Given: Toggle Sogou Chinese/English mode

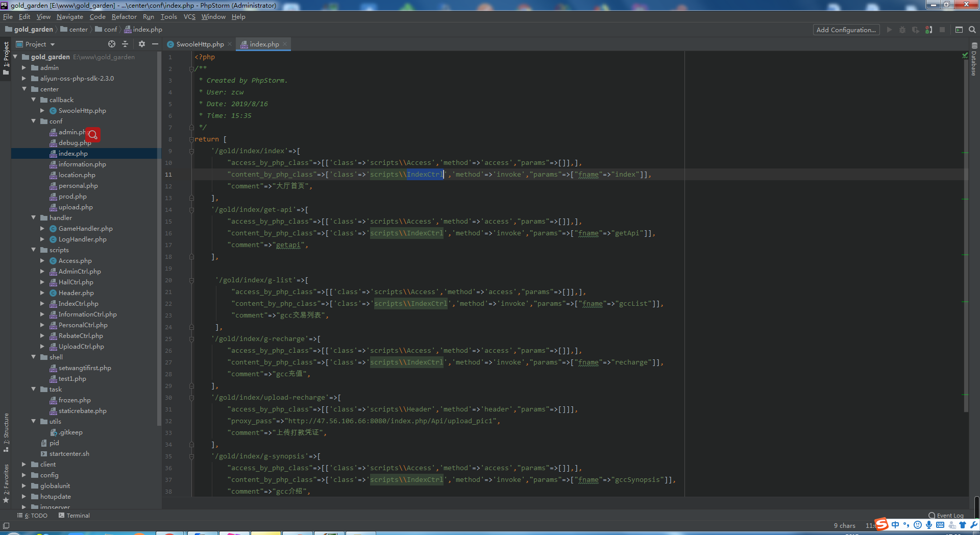Looking at the screenshot, I should click(x=895, y=525).
